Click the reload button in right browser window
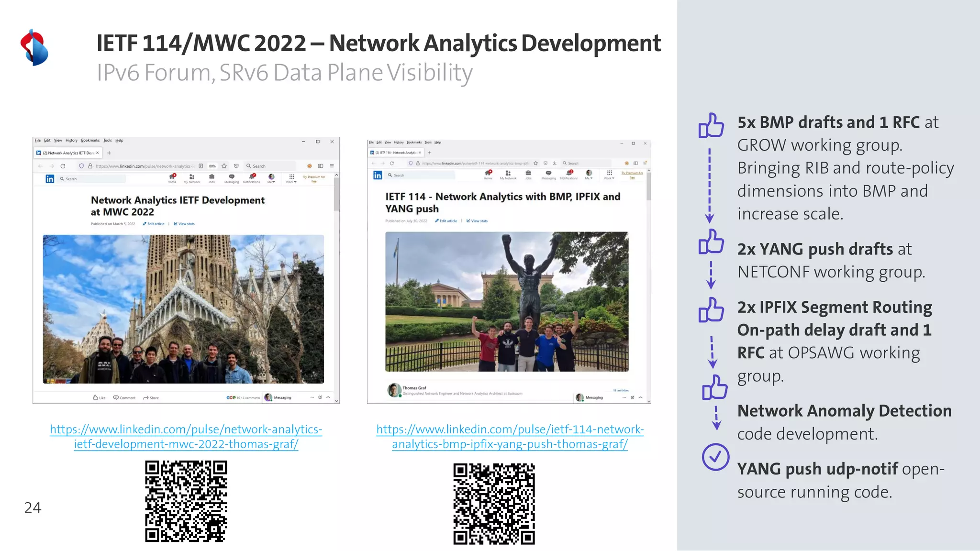 [x=391, y=163]
